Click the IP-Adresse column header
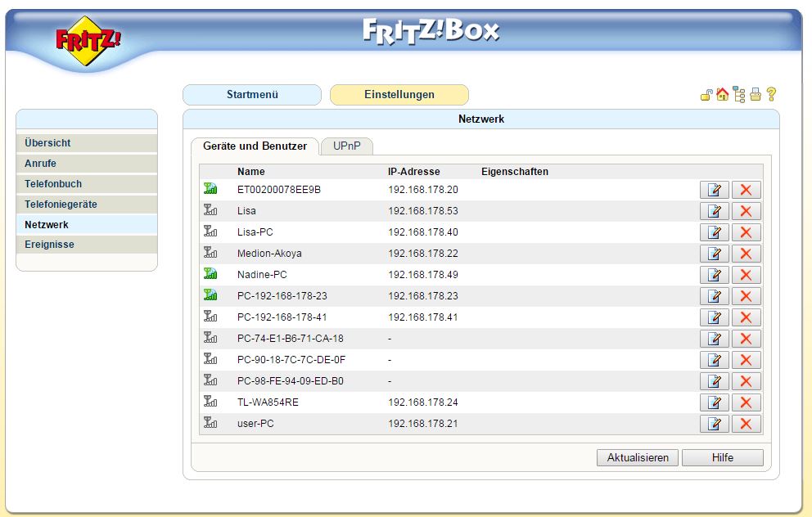Viewport: 812px width, 517px height. point(413,172)
